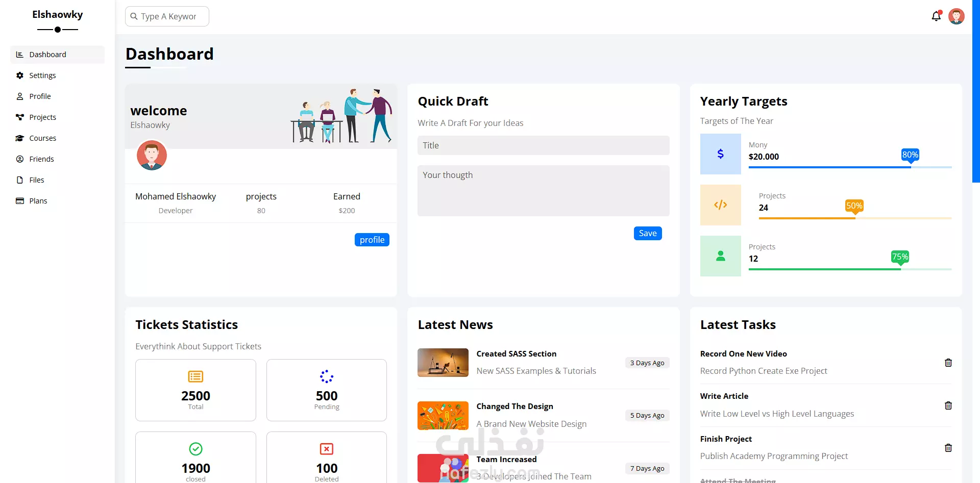The width and height of the screenshot is (980, 483).
Task: Click the 75% green progress bar
Action: 850,269
